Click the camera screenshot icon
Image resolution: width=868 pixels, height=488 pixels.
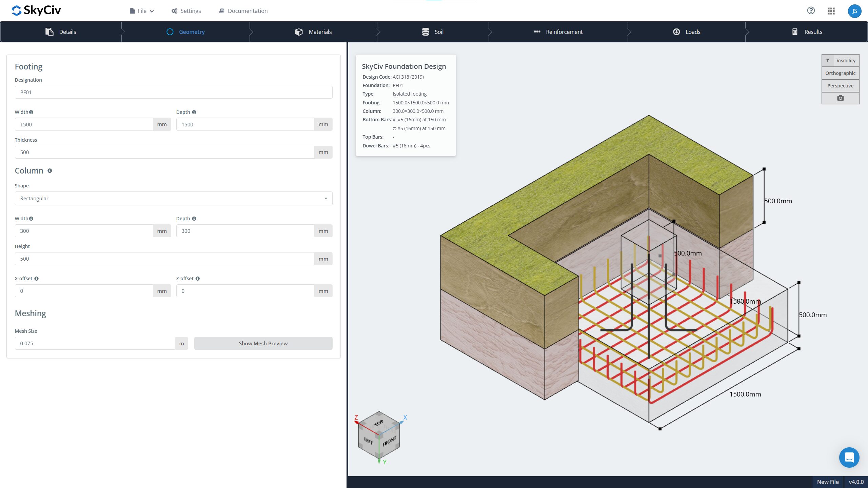(840, 98)
